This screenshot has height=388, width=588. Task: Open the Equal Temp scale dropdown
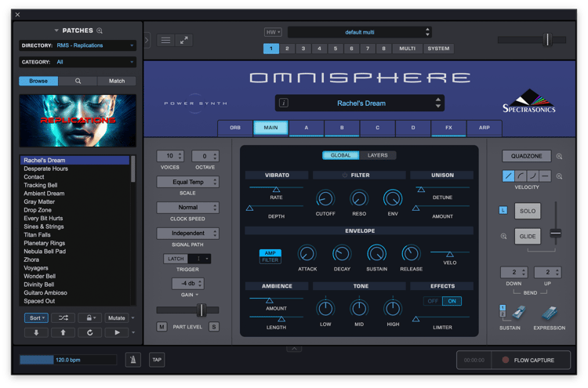[x=188, y=182]
